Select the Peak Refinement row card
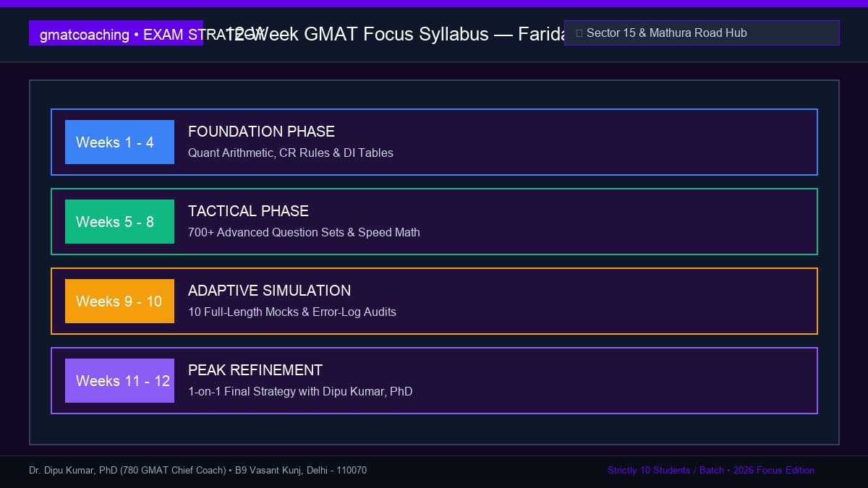This screenshot has width=868, height=488. [x=434, y=381]
